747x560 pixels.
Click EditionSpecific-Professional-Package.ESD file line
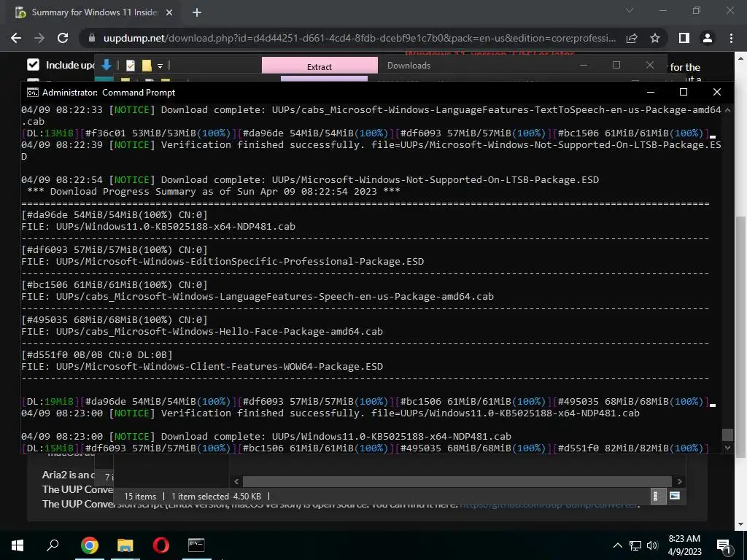point(222,262)
